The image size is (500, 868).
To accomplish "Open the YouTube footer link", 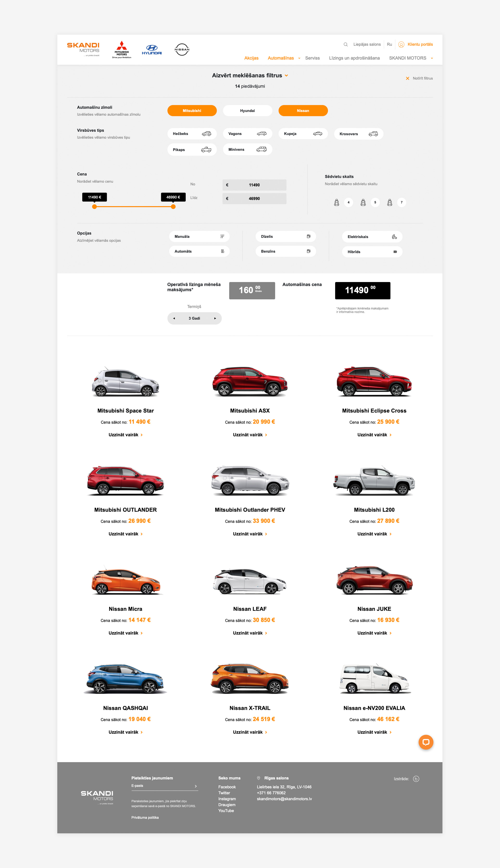I will click(x=226, y=811).
